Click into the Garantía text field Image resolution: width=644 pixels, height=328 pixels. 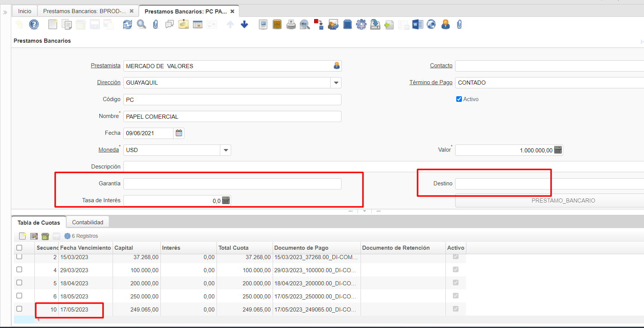pos(232,184)
